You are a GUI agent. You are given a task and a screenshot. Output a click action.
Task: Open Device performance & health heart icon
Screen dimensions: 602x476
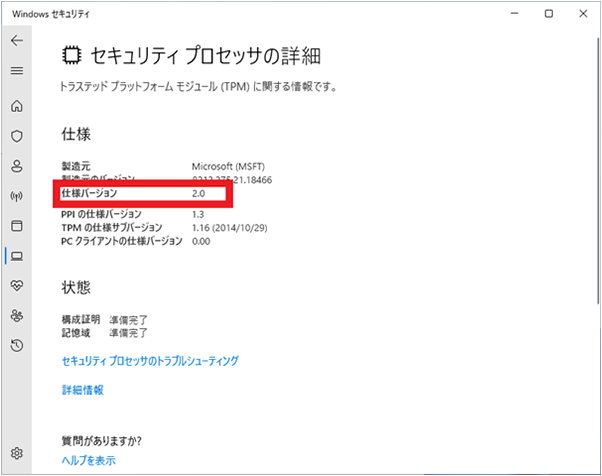(x=17, y=285)
